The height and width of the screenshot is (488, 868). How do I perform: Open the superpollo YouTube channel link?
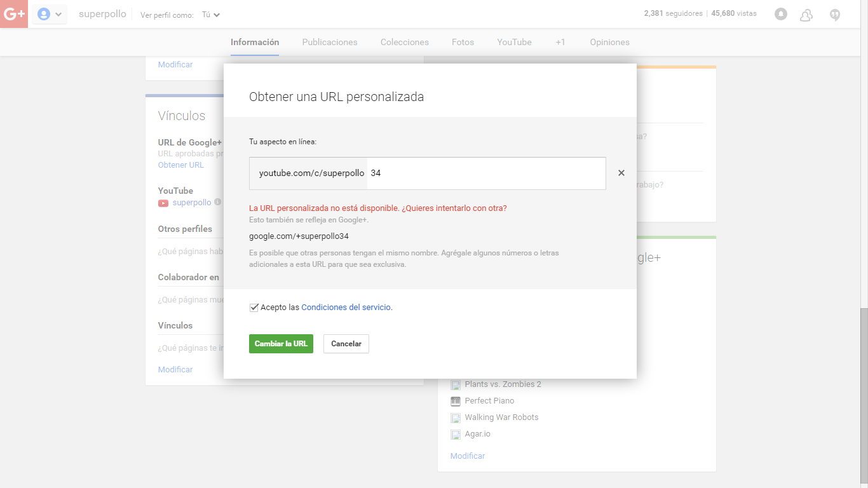[192, 203]
